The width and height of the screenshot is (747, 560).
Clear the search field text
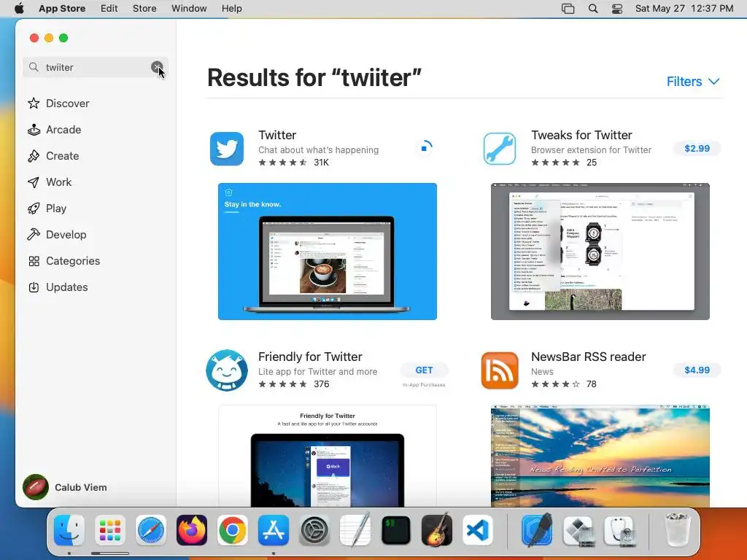pyautogui.click(x=157, y=67)
